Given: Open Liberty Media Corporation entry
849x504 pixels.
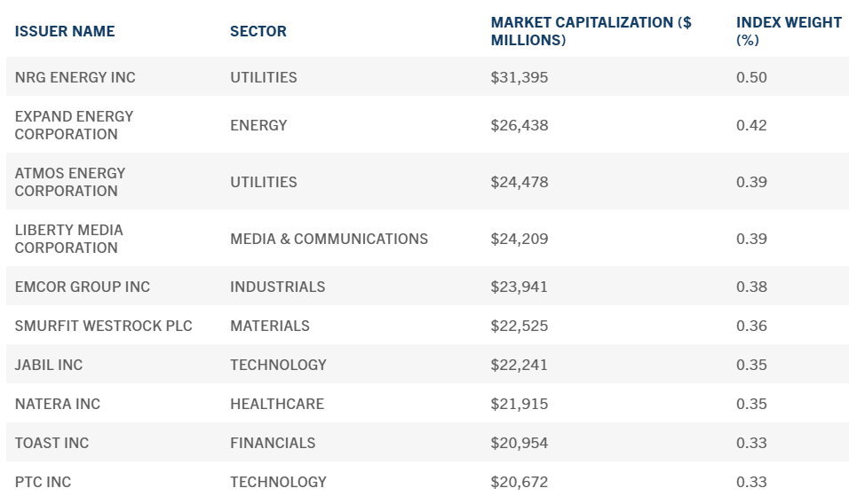Looking at the screenshot, I should 68,239.
